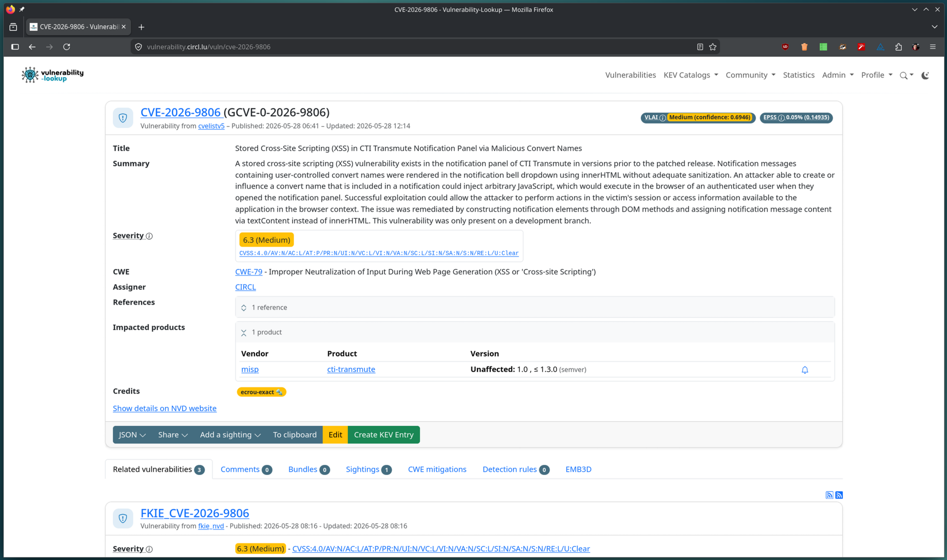
Task: Open the Admin dropdown menu
Action: pyautogui.click(x=837, y=75)
